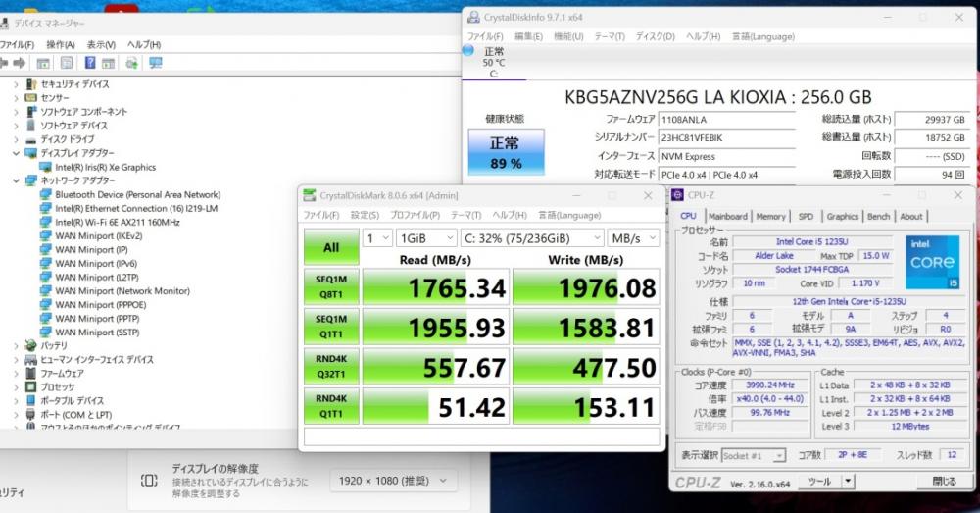The width and height of the screenshot is (980, 513).
Task: Click the 正常 89% health status box
Action: click(x=506, y=153)
